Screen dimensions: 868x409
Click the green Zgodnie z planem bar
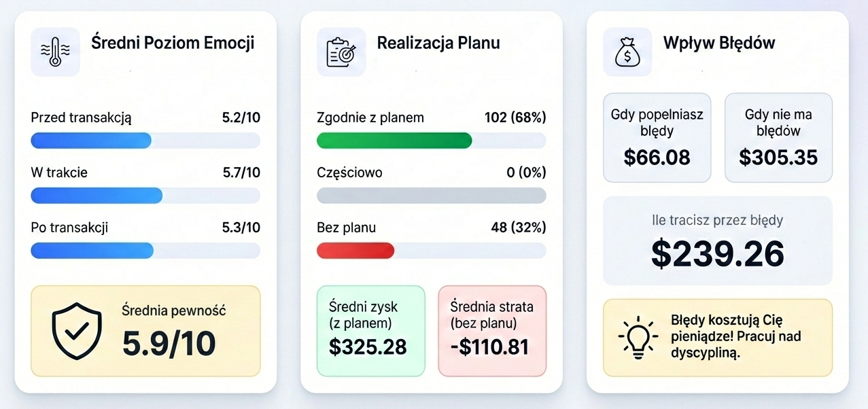394,141
